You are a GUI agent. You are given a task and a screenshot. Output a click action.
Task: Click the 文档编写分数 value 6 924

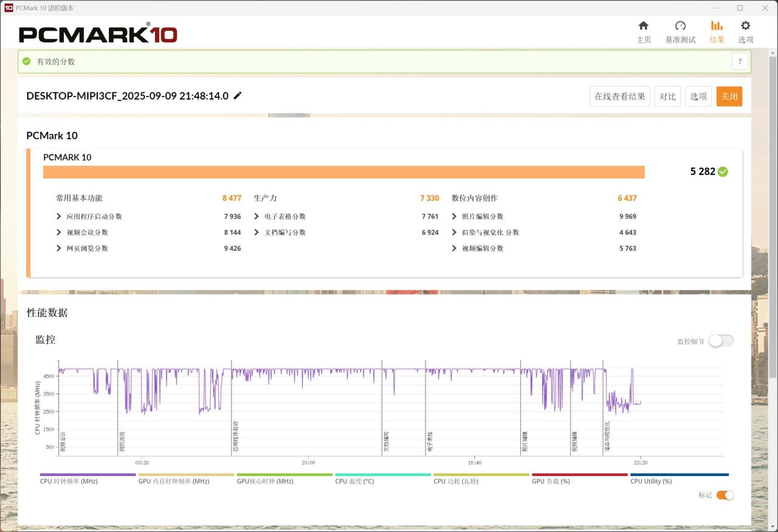tap(430, 232)
